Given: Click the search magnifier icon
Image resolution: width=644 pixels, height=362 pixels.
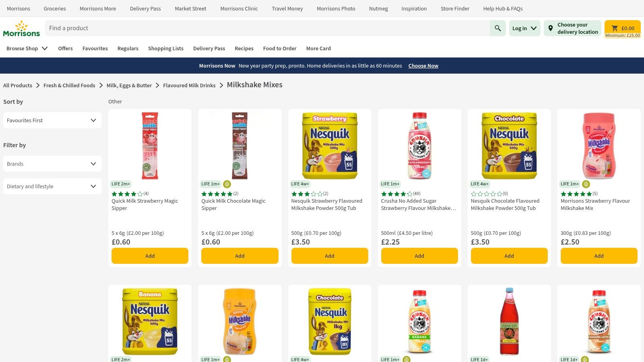Looking at the screenshot, I should tap(497, 28).
